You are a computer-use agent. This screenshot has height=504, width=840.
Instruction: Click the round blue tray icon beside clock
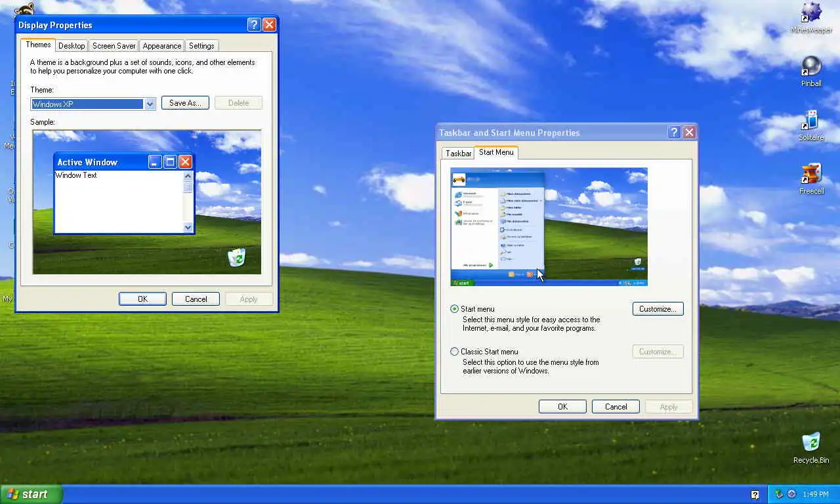791,494
